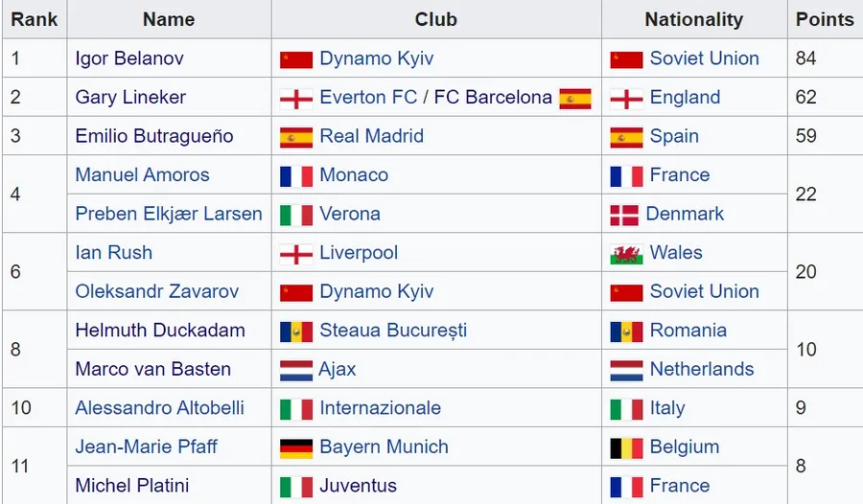This screenshot has height=504, width=863.
Task: Click the Wales dragon flag icon
Action: (626, 254)
